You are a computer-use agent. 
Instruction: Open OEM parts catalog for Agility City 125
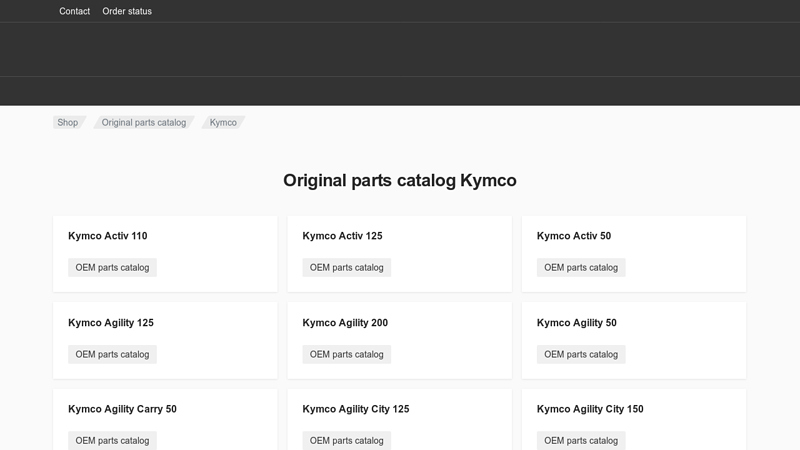(346, 440)
